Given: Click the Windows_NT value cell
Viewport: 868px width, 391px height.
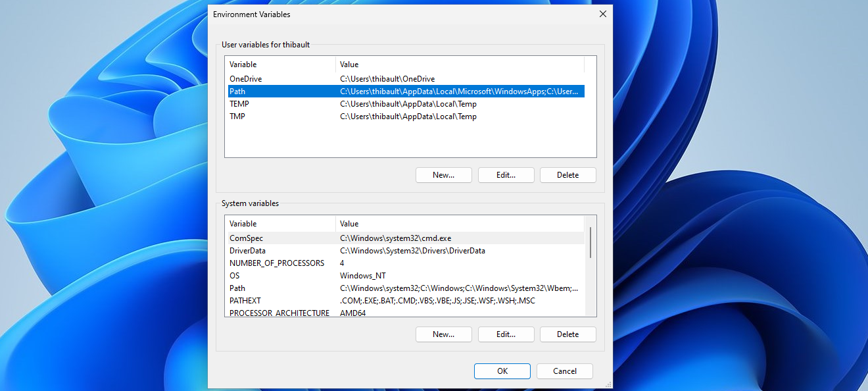Looking at the screenshot, I should (x=363, y=276).
